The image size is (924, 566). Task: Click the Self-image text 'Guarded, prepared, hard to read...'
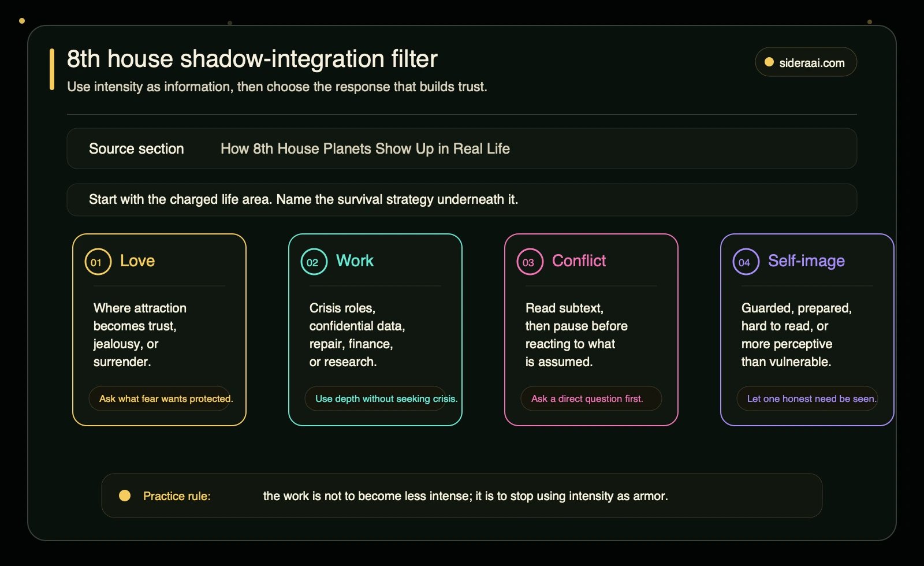(x=796, y=335)
